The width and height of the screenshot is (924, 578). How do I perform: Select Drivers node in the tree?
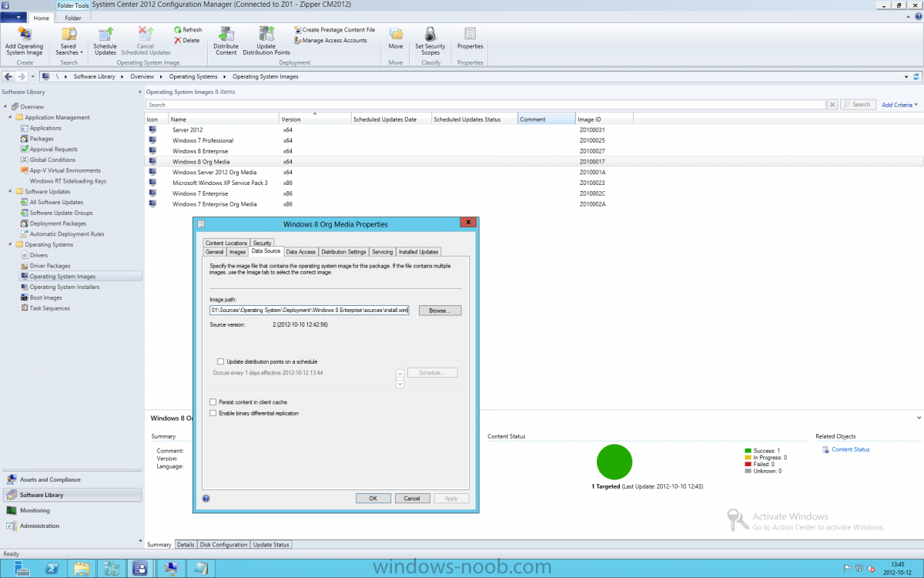click(x=35, y=255)
